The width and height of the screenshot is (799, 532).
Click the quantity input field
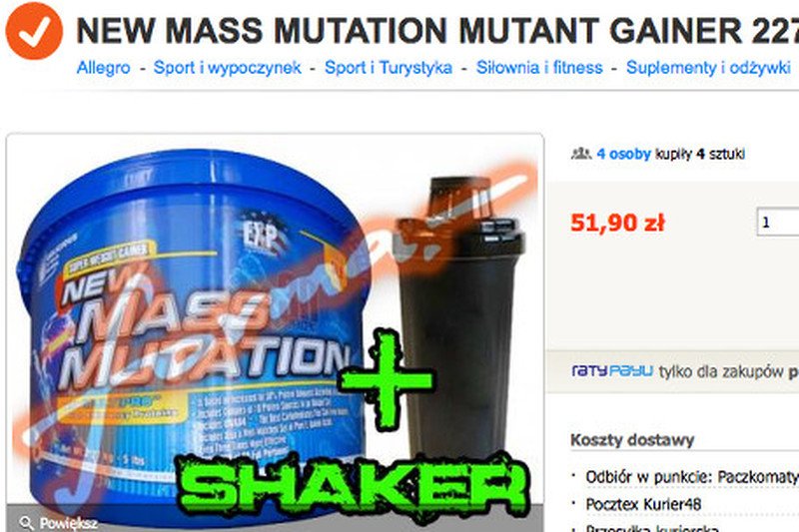(778, 222)
